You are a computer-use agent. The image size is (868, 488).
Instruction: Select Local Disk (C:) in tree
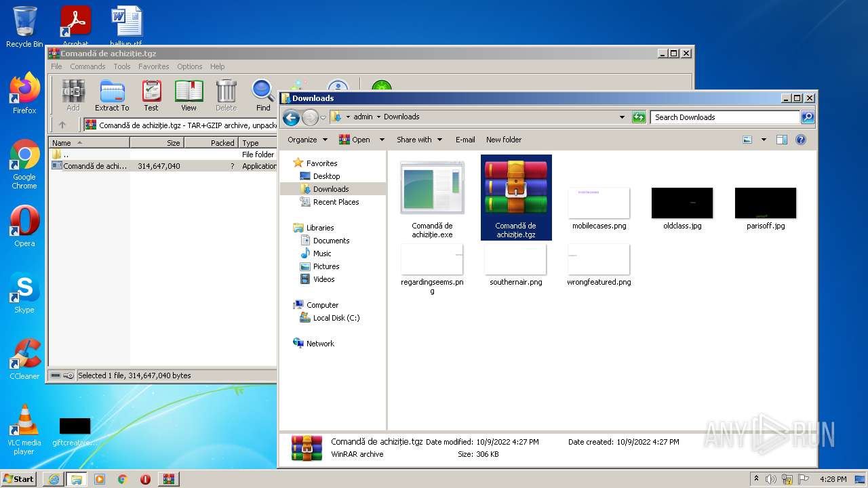tap(330, 318)
